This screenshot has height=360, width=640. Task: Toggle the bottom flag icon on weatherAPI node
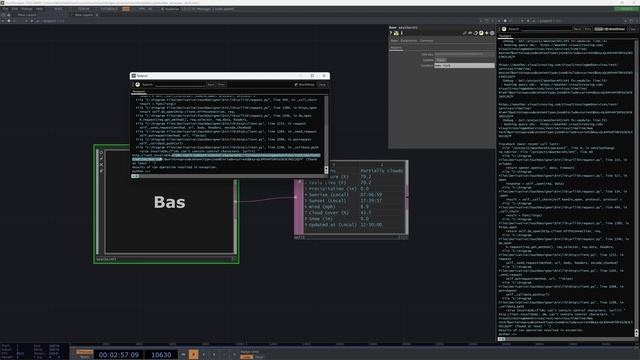pos(101,171)
